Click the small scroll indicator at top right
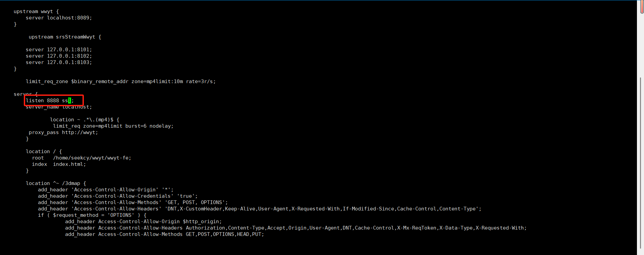Screen dimensions: 644x255 (x=642, y=7)
